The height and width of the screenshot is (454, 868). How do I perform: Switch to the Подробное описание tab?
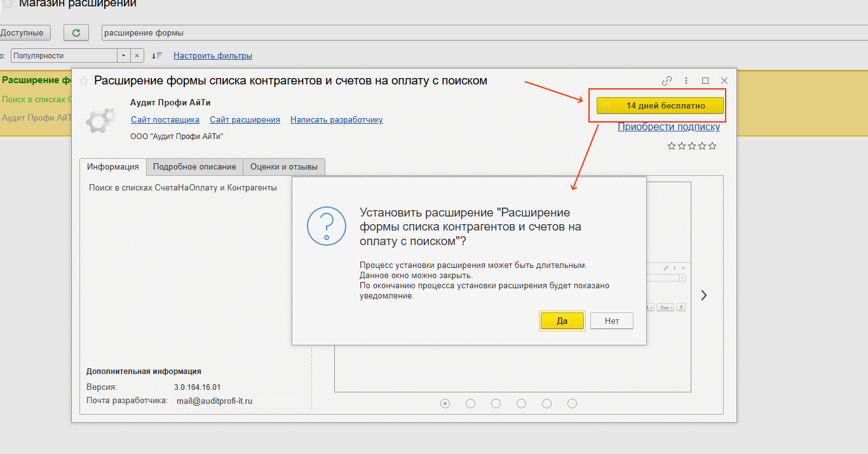point(194,167)
